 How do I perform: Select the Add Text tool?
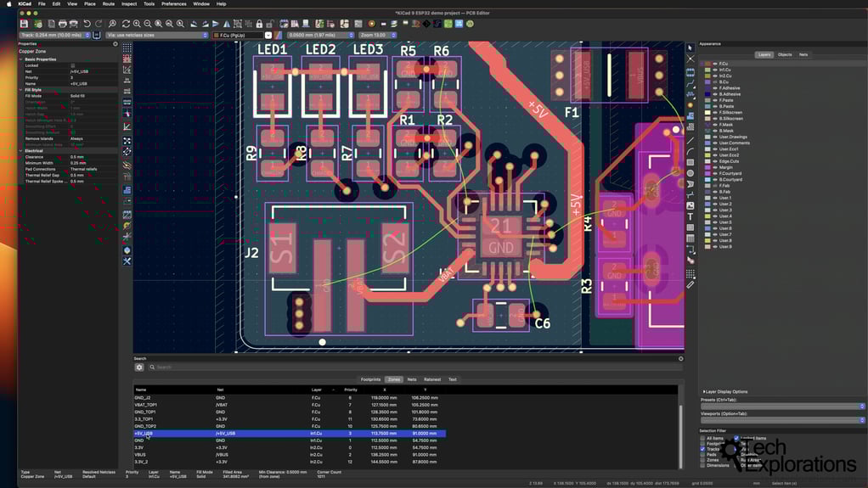point(690,216)
